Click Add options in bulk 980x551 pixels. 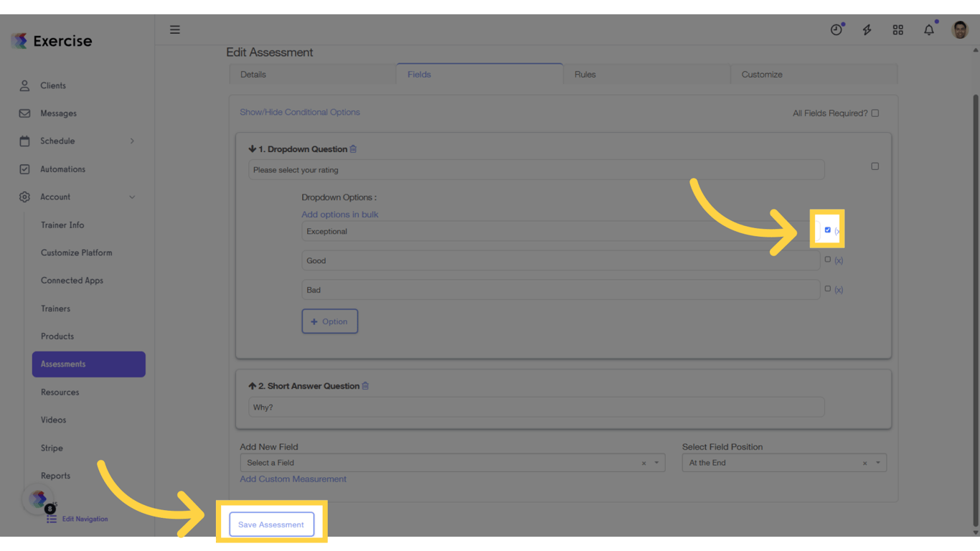pos(339,214)
